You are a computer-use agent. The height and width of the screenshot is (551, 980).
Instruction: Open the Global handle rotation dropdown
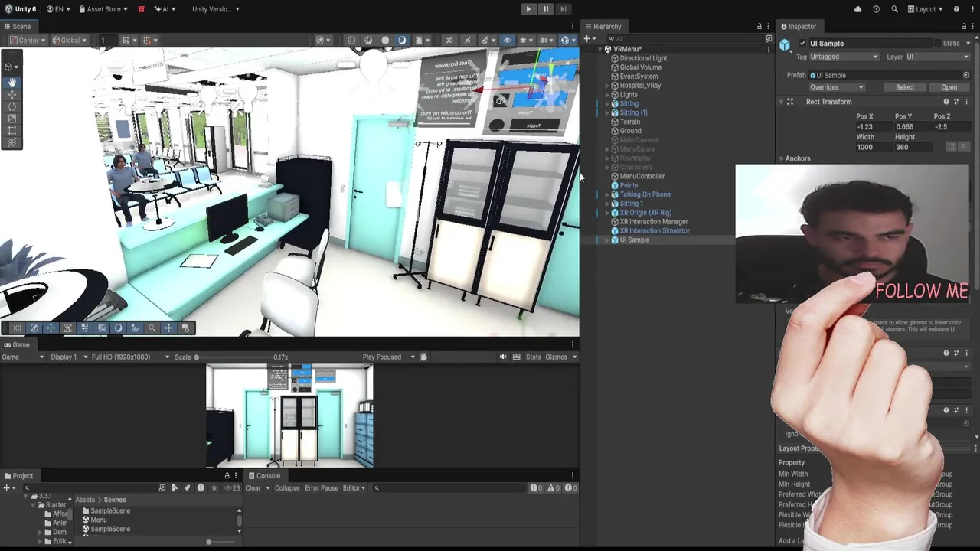(x=69, y=40)
